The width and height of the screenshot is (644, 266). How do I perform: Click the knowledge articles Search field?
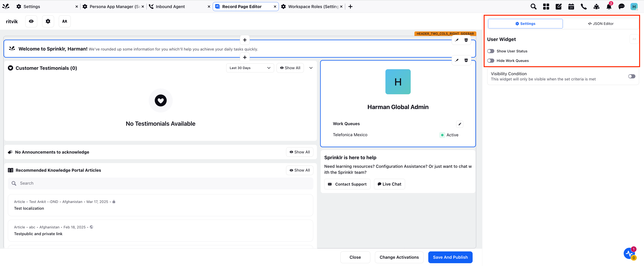[161, 183]
